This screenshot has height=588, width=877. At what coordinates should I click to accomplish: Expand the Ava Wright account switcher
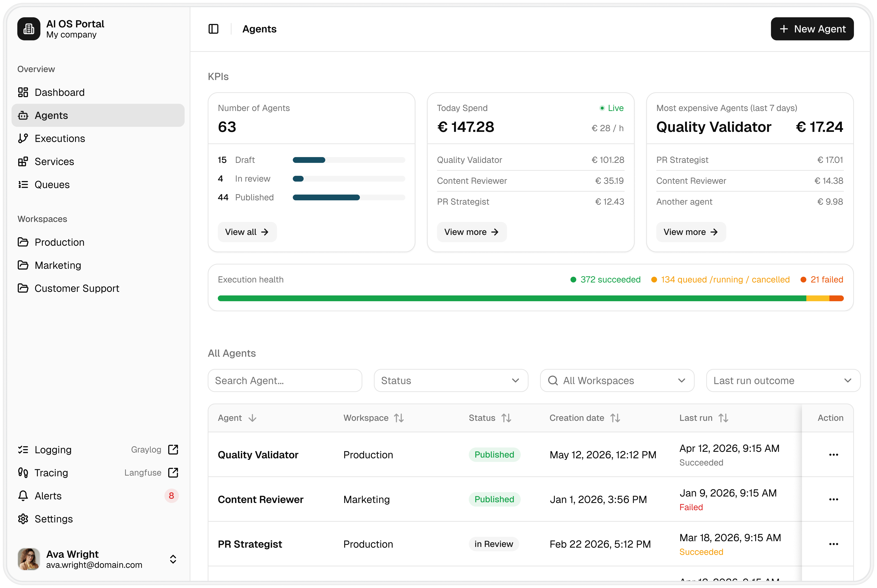tap(173, 559)
